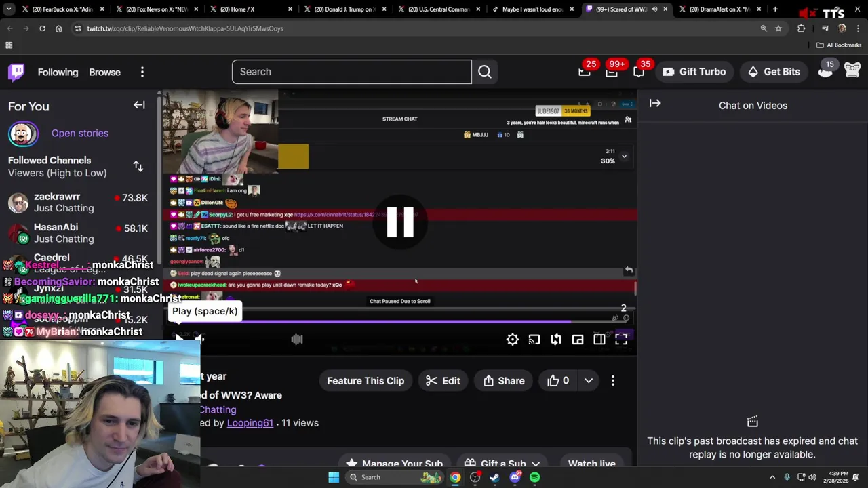Screen dimensions: 868x488
Task: Switch to FearBuck on X tab
Action: click(x=61, y=9)
